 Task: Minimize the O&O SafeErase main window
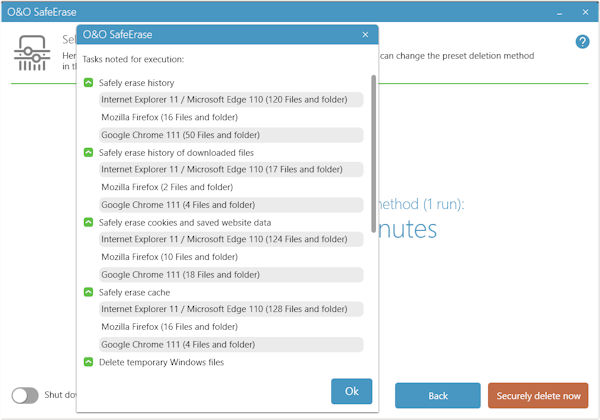(x=559, y=12)
